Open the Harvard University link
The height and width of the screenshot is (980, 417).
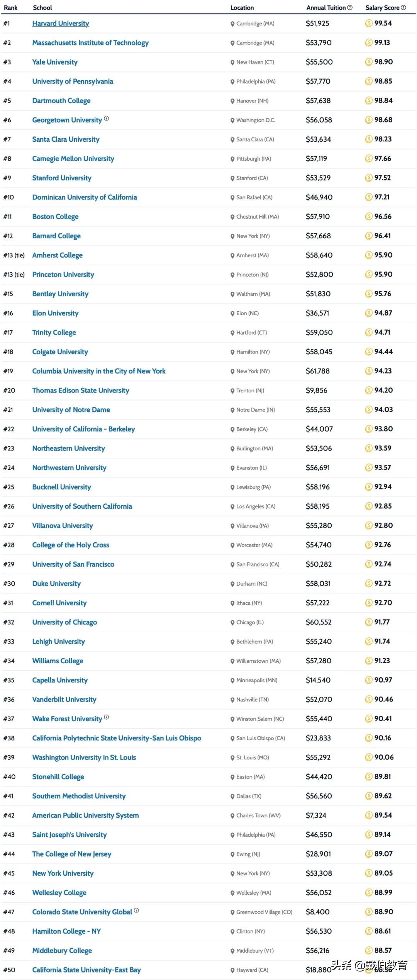61,24
